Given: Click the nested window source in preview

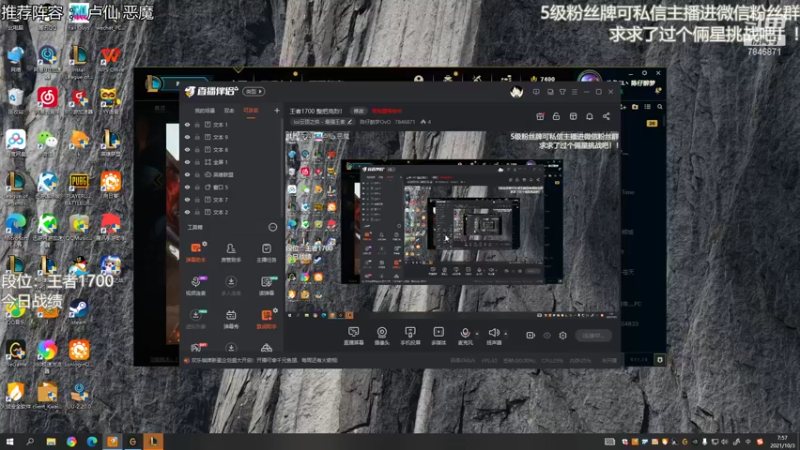Looking at the screenshot, I should pyautogui.click(x=452, y=222).
